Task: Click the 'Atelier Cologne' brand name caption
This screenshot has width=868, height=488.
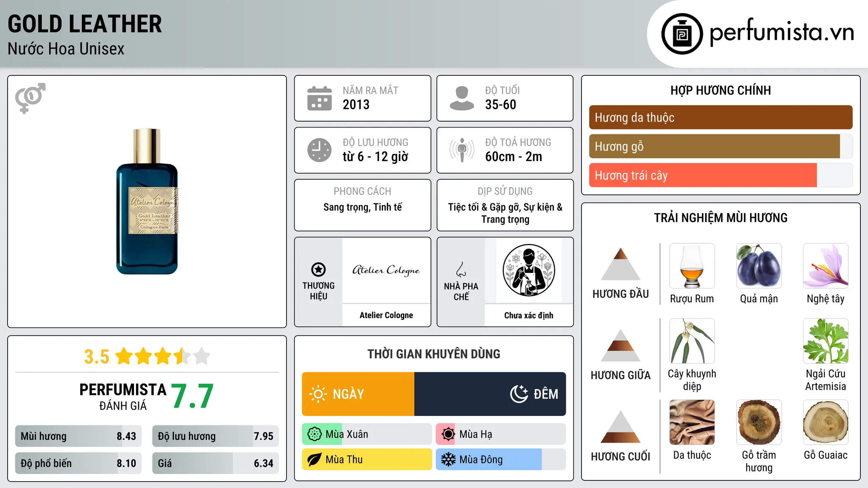Action: click(386, 315)
